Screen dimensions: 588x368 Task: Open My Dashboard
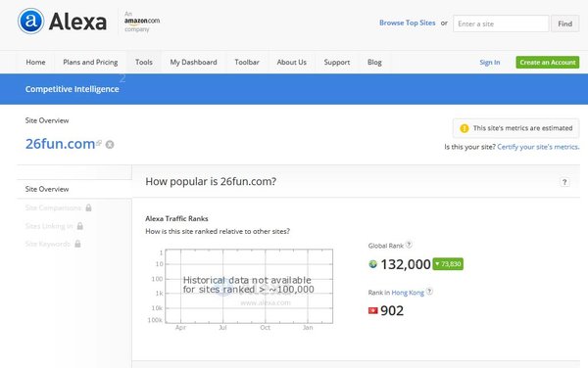pyautogui.click(x=193, y=62)
